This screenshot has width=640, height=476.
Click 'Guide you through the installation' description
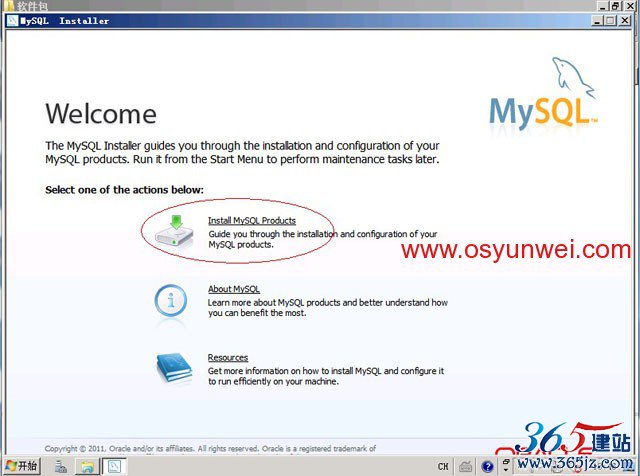tap(322, 239)
